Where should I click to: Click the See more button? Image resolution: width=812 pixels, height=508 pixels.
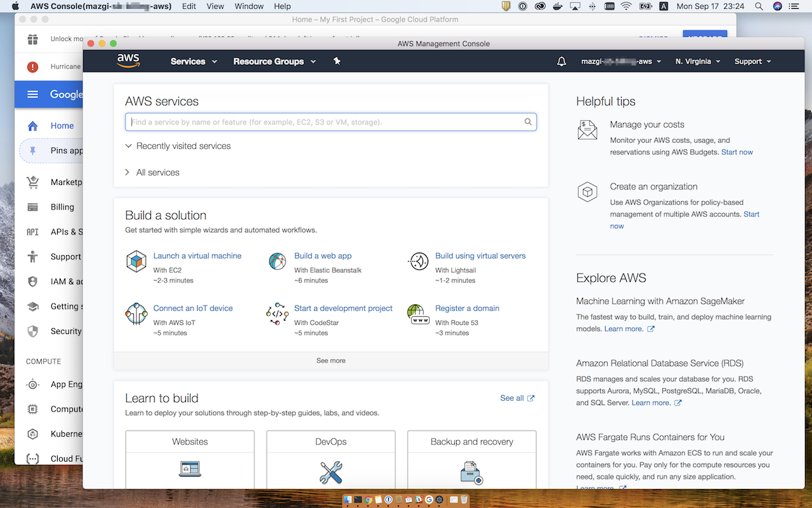coord(331,361)
